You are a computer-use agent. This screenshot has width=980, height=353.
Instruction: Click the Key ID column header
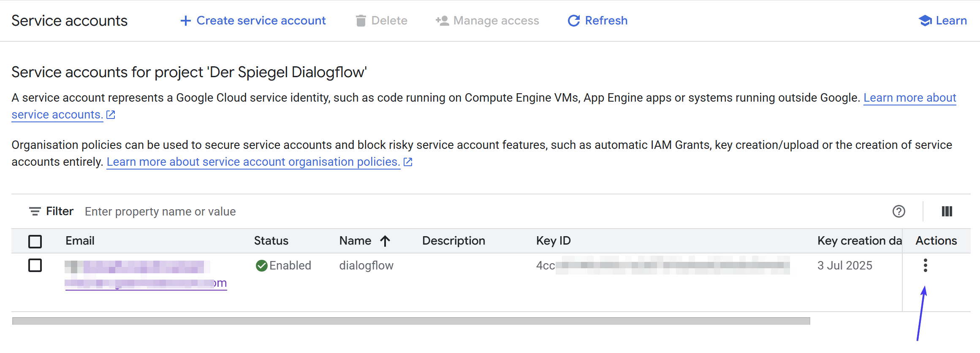click(x=553, y=241)
